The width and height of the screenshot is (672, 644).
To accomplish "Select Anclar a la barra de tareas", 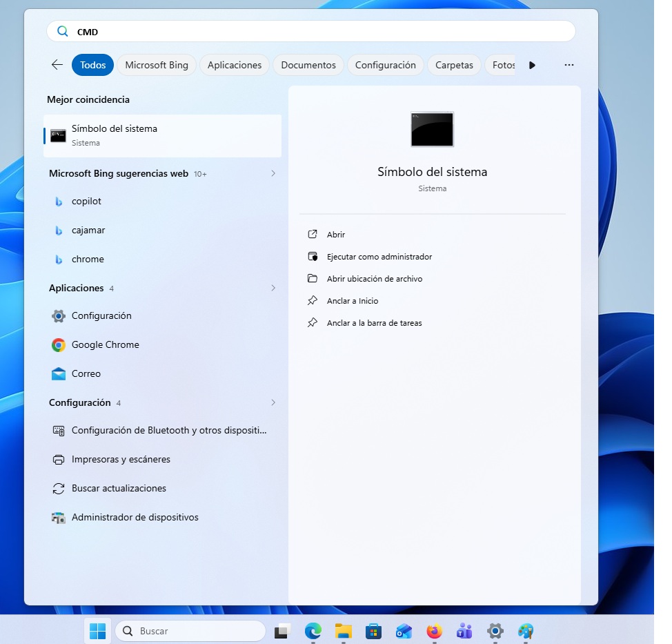I will pos(374,323).
